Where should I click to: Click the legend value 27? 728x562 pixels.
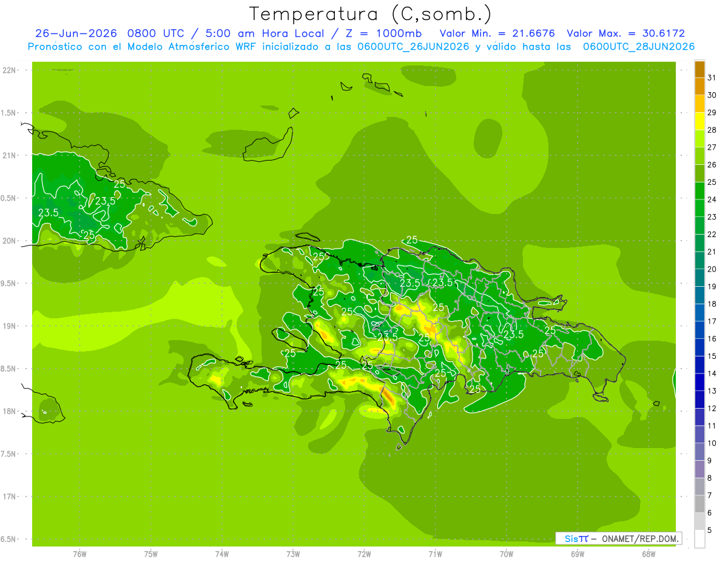click(x=712, y=147)
